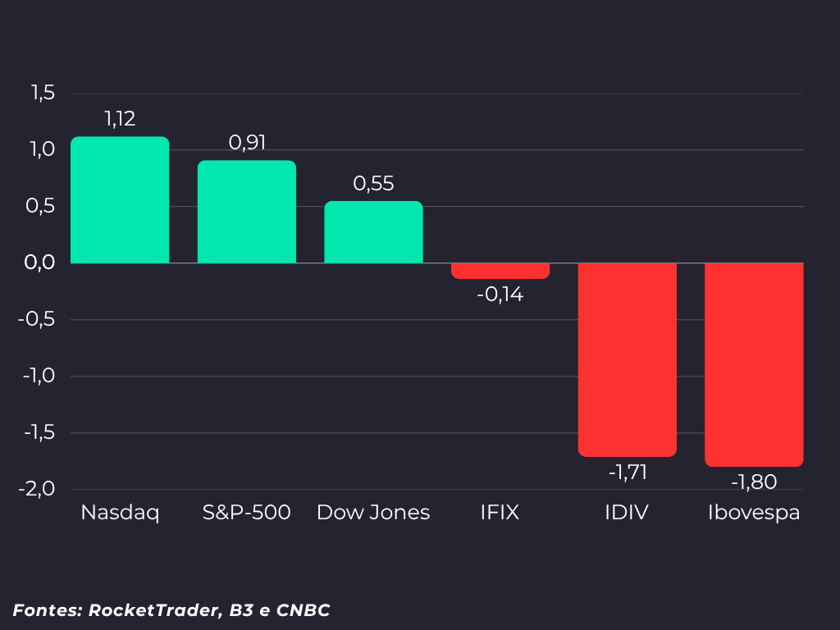Click the green S&P-500 bar
Viewport: 840px width, 630px height.
pyautogui.click(x=247, y=212)
